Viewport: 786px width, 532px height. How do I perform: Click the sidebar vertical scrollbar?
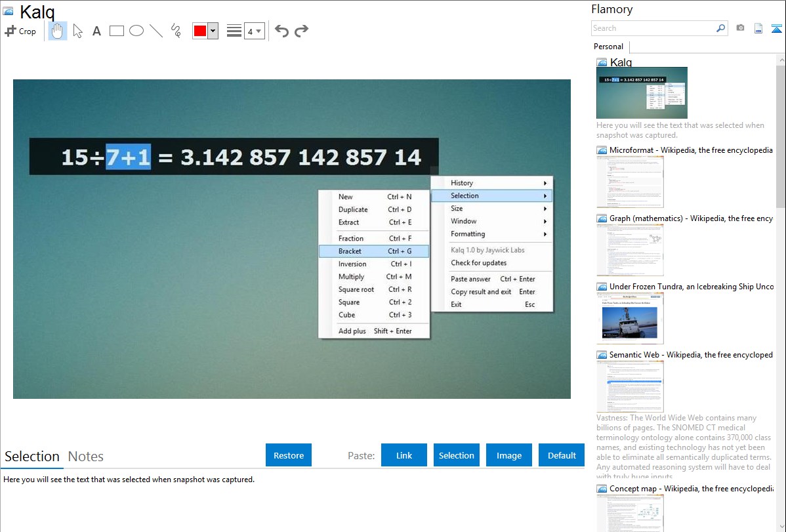click(x=781, y=136)
